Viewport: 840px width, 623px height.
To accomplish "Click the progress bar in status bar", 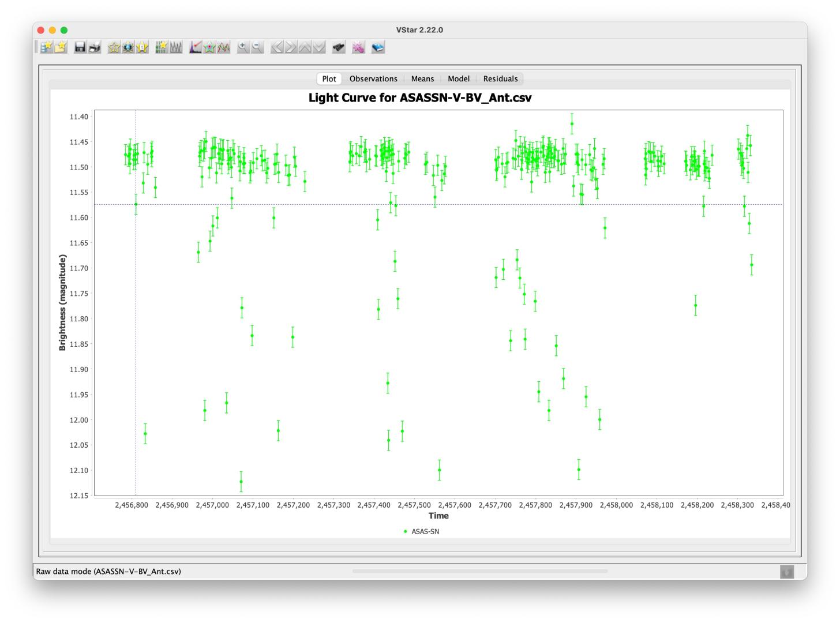I will [x=479, y=571].
